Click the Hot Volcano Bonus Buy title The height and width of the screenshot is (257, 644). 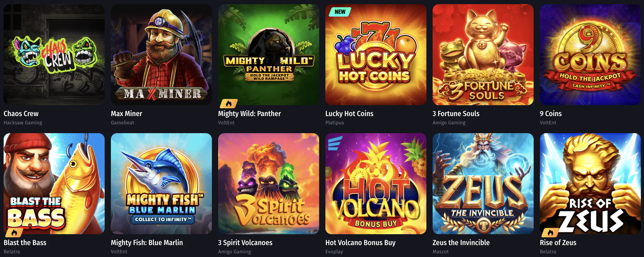[x=360, y=242]
